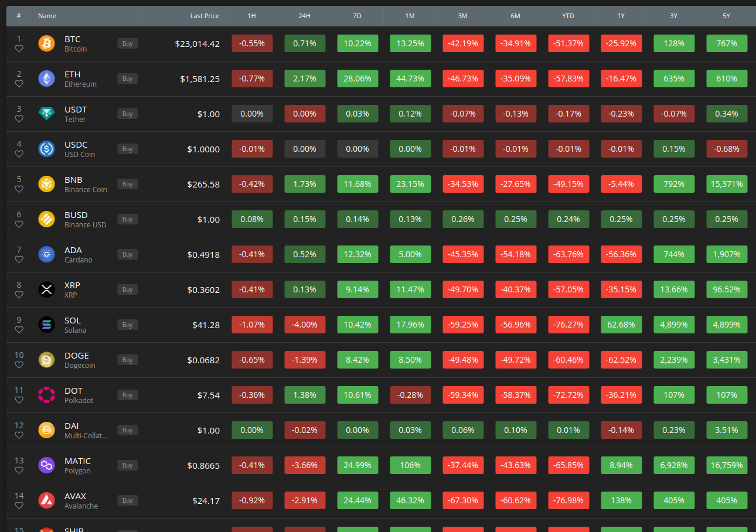The height and width of the screenshot is (532, 756).
Task: Click Buy on the Cardano row
Action: [128, 254]
